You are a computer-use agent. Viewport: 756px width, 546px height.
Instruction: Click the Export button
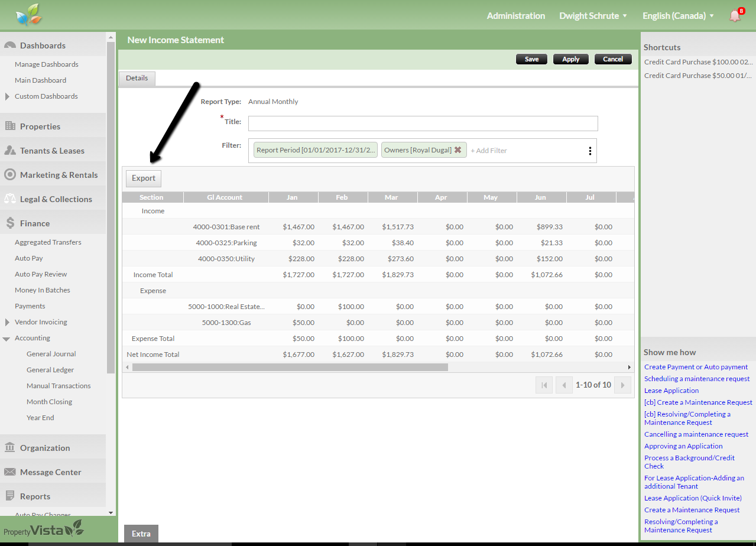coord(143,178)
